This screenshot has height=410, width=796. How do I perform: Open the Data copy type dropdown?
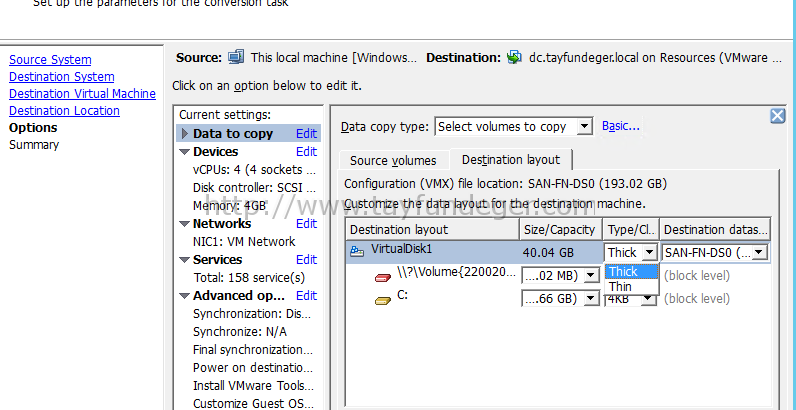585,127
